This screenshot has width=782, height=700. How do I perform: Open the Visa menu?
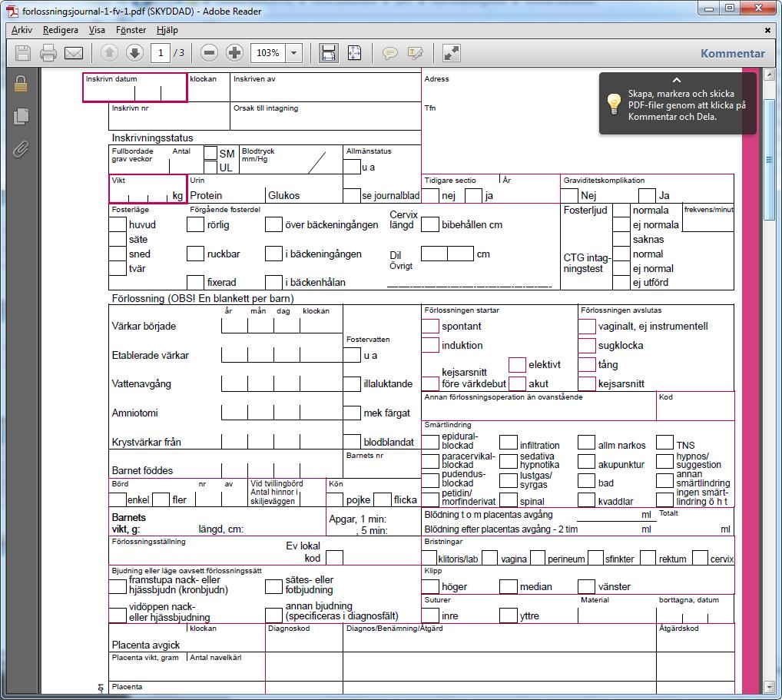97,30
